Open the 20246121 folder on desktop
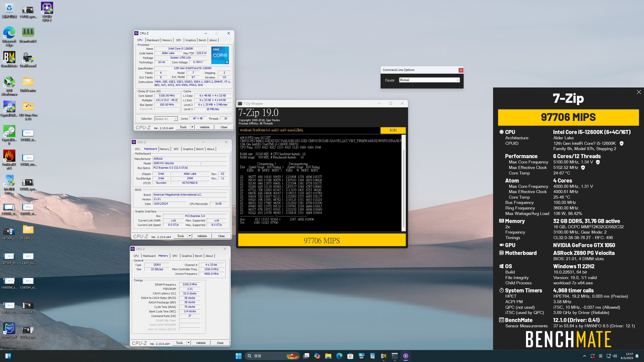This screenshot has height=362, width=644. 28,232
